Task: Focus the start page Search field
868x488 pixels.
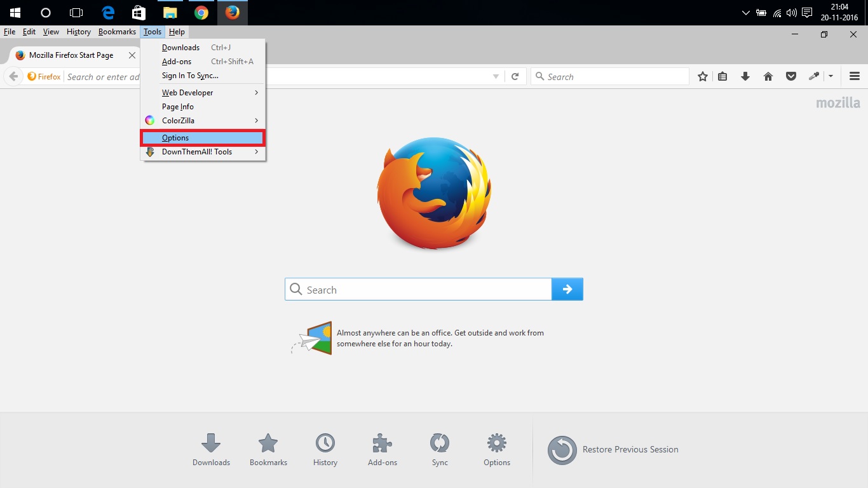Action: coord(418,289)
